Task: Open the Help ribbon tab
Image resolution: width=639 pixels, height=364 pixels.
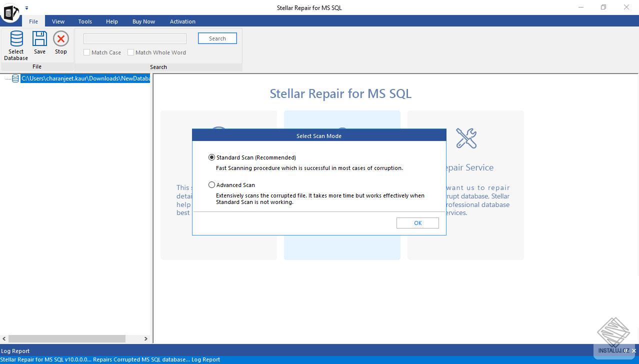Action: (x=112, y=21)
